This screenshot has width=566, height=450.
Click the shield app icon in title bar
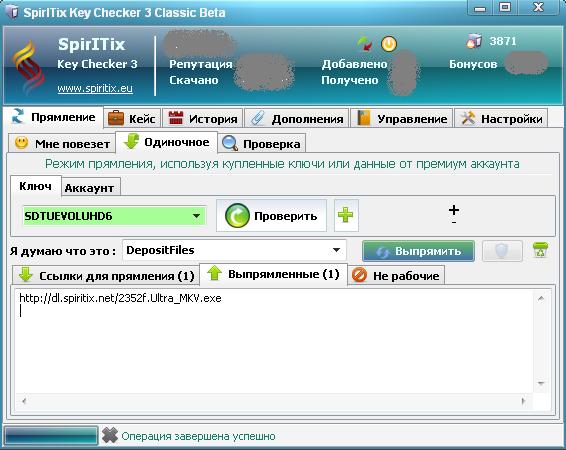pyautogui.click(x=12, y=12)
